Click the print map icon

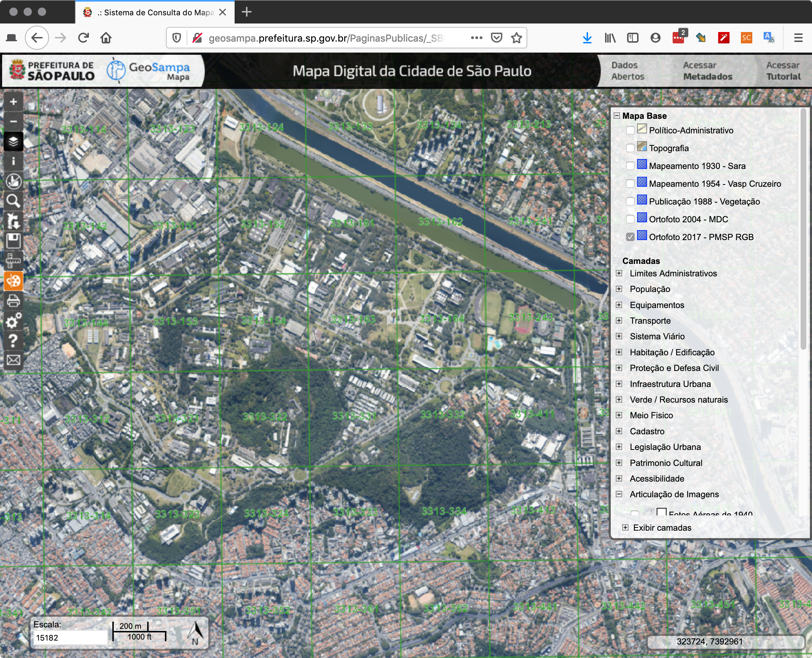(13, 301)
